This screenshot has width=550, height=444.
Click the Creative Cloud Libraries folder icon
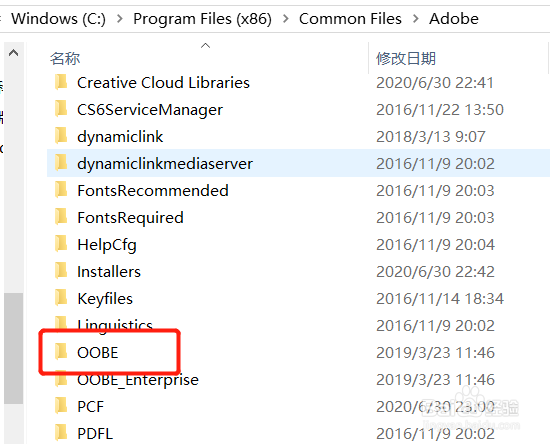click(x=61, y=82)
